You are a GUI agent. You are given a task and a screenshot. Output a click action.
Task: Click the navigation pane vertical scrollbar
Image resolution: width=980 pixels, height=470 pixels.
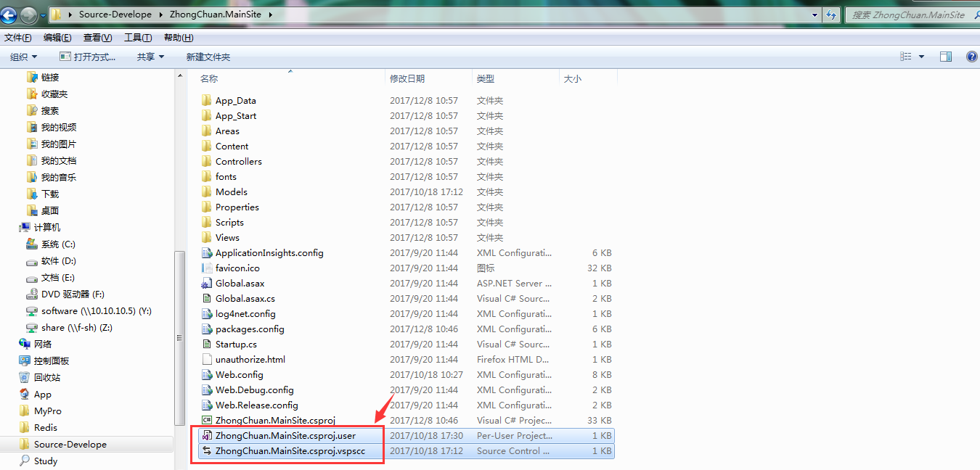[179, 337]
